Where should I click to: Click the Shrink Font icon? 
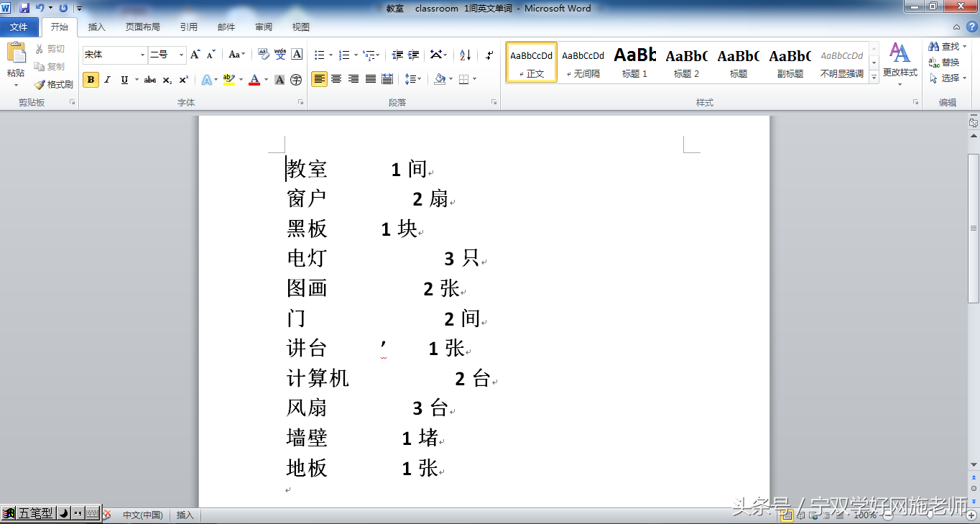click(x=211, y=55)
